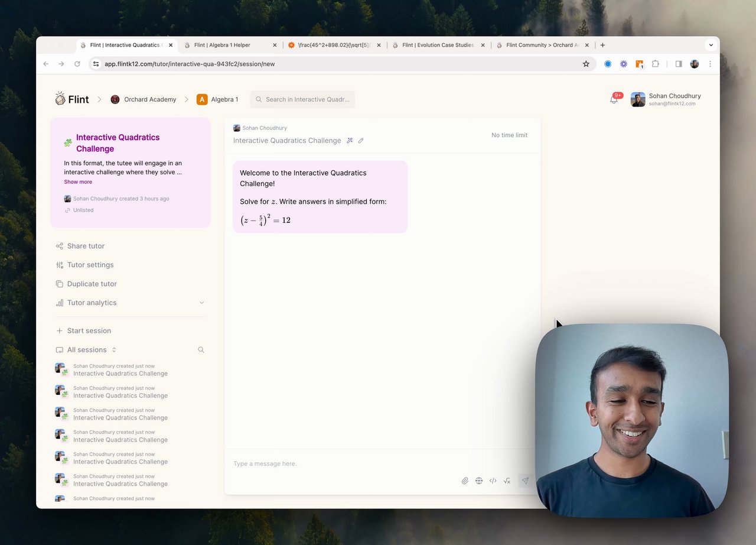Viewport: 756px width, 545px height.
Task: Open tab search dropdown arrow
Action: tap(711, 45)
